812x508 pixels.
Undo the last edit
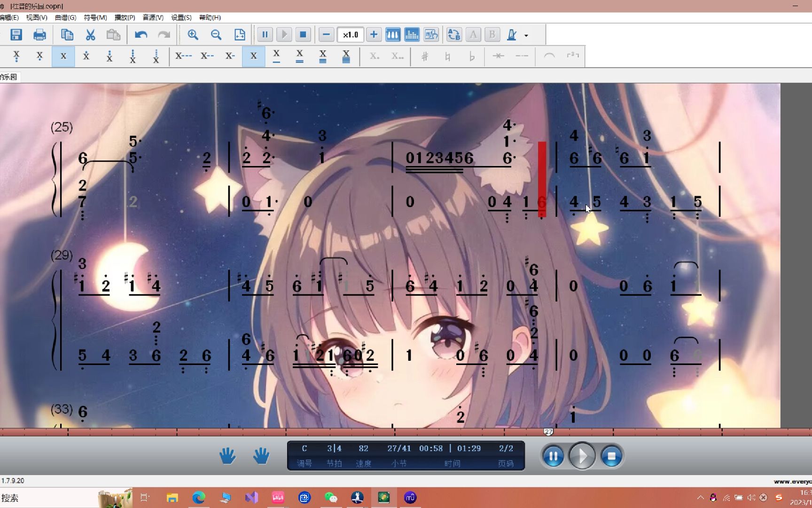tap(141, 34)
